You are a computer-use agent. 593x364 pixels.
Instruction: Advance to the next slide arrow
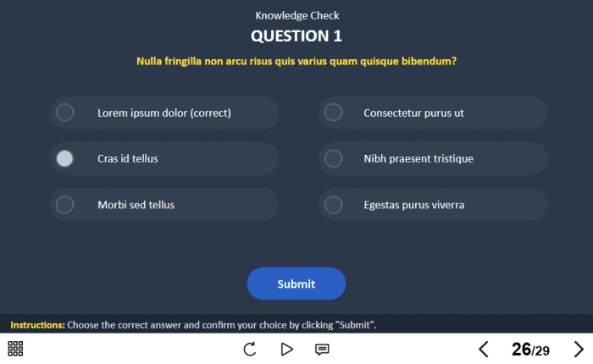click(x=579, y=349)
